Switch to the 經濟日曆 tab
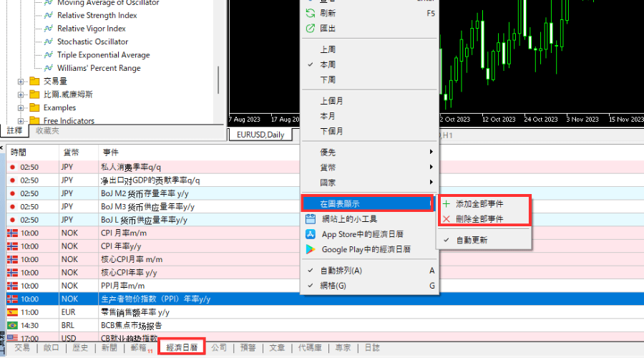This screenshot has height=358, width=644. click(x=182, y=348)
